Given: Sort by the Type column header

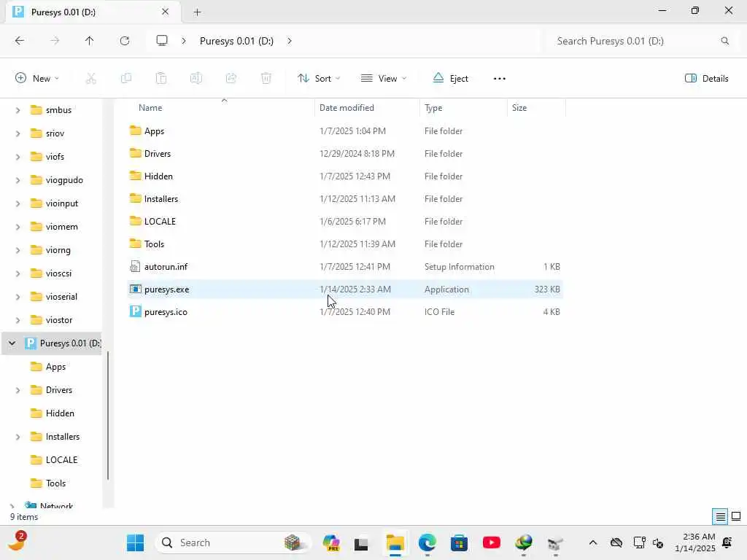Looking at the screenshot, I should (463, 108).
